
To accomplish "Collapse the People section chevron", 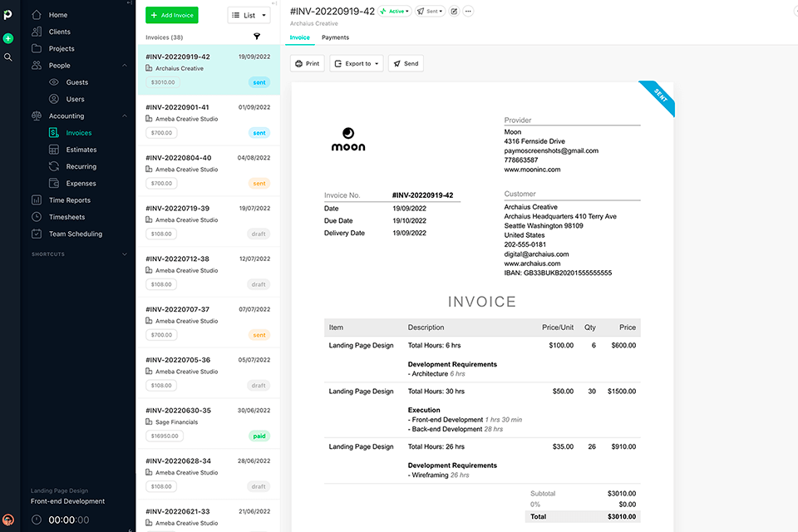I will click(125, 66).
